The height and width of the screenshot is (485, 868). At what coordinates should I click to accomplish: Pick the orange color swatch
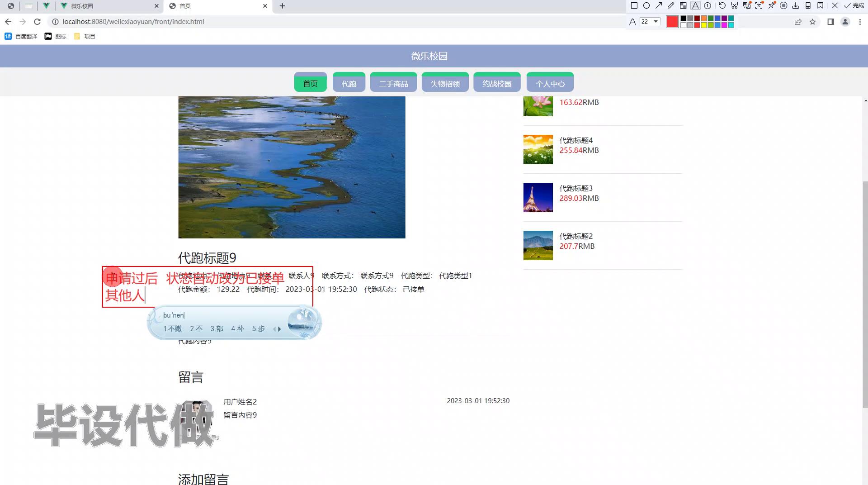[704, 19]
